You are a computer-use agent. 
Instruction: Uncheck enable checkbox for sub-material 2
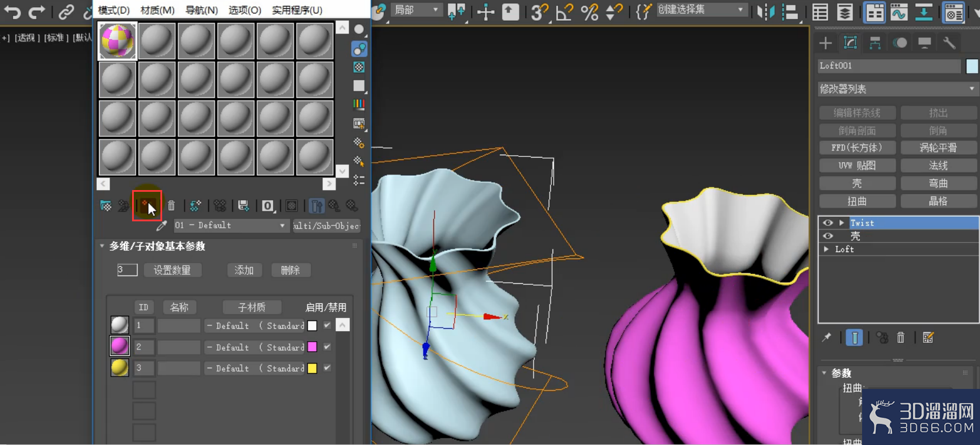[327, 347]
